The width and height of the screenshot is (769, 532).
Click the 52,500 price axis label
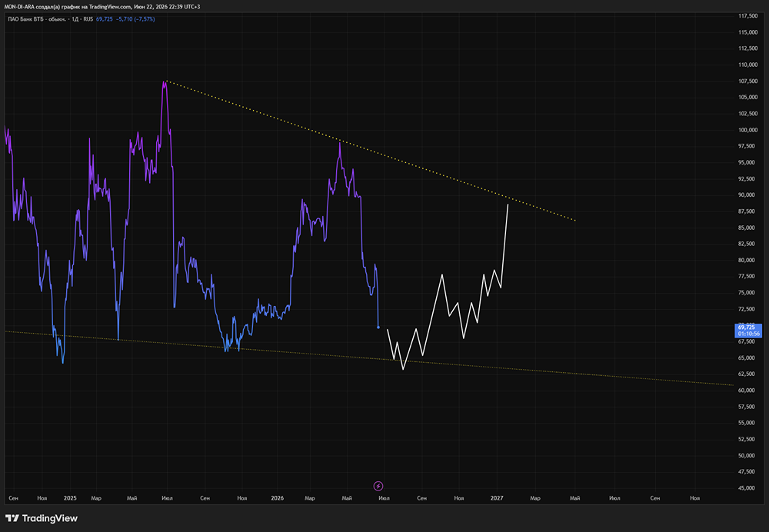tap(747, 439)
